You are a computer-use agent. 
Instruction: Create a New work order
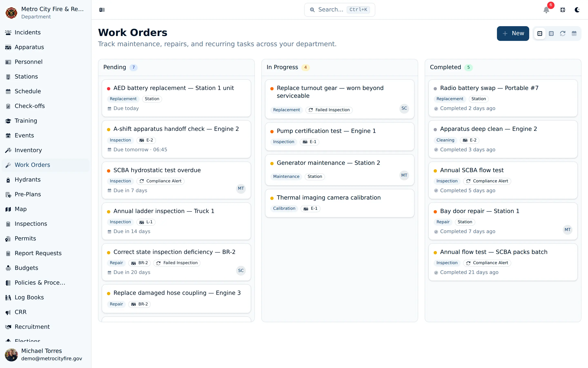point(513,34)
